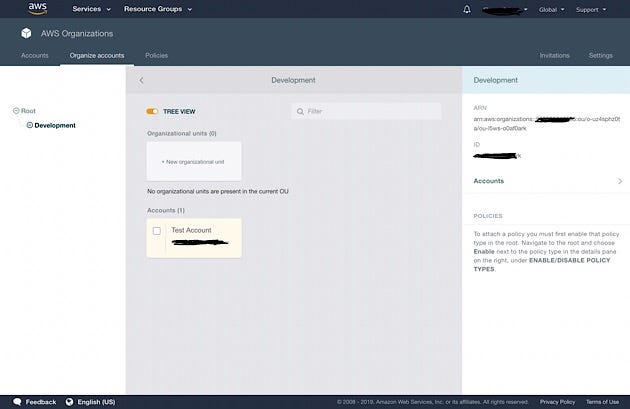This screenshot has height=409, width=630.
Task: Open the Privacy Policy link
Action: point(557,402)
